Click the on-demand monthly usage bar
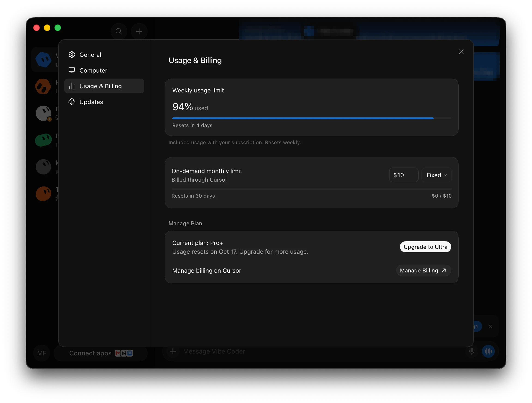Image resolution: width=532 pixels, height=403 pixels. [x=311, y=189]
